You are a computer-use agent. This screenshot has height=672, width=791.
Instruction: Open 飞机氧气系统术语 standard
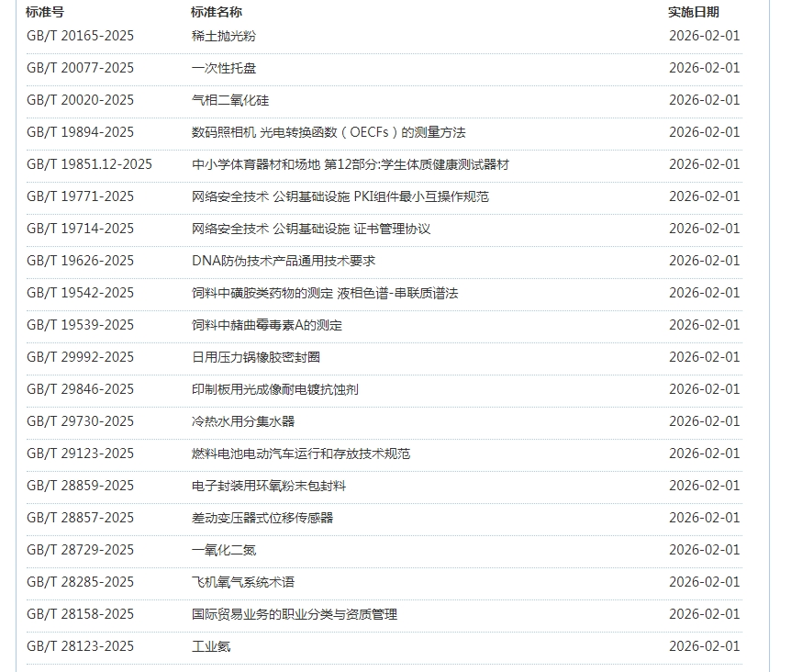tap(242, 582)
